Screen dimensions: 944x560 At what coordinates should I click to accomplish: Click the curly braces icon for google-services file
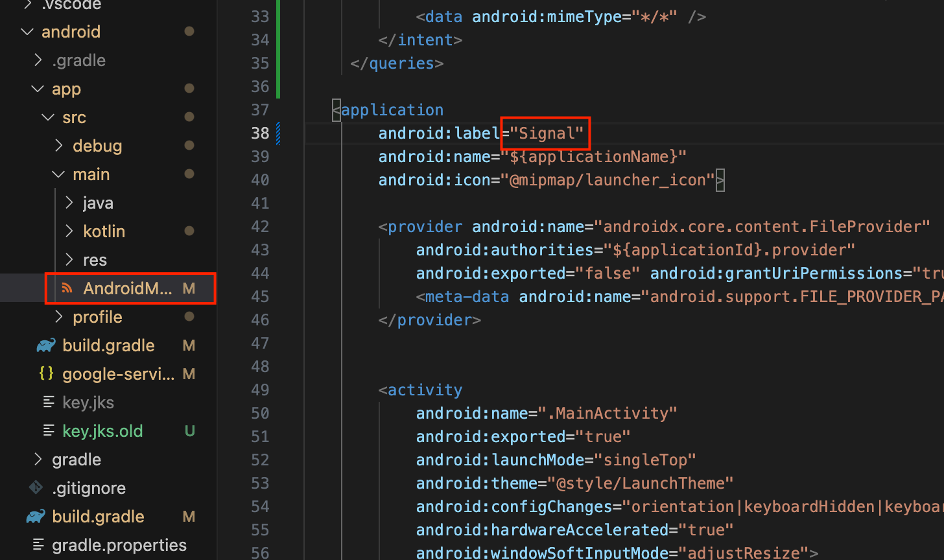tap(46, 374)
